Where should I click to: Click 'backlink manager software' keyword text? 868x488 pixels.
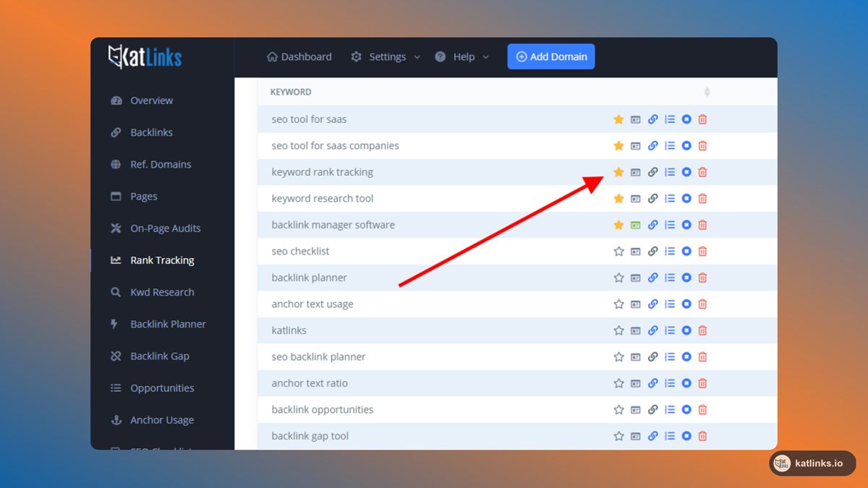[333, 225]
